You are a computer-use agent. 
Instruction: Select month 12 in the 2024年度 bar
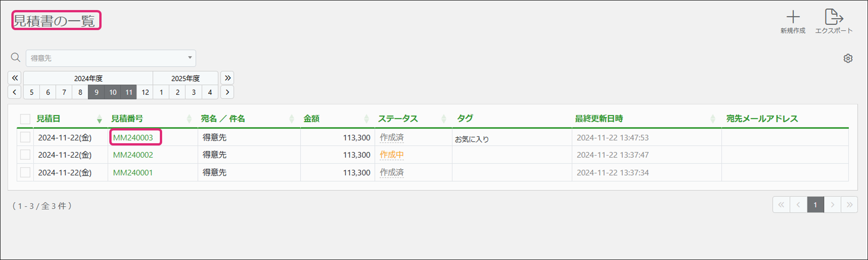[145, 92]
